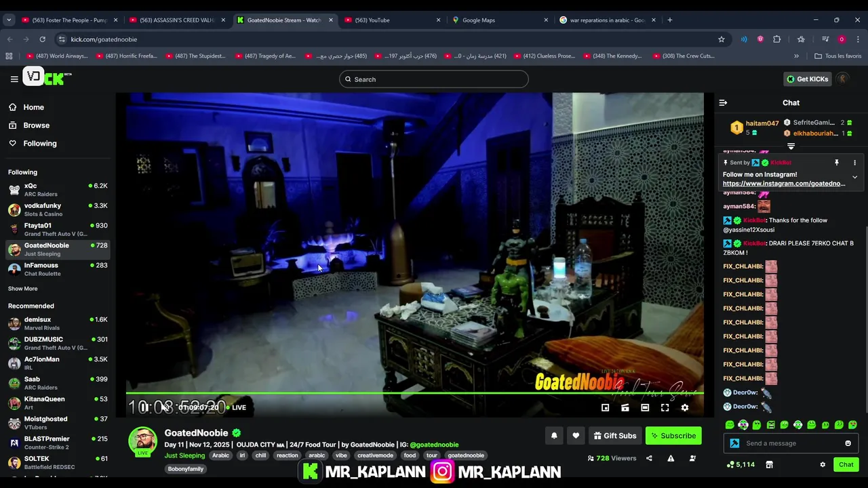This screenshot has width=868, height=488.
Task: Share the stream icon
Action: pos(649,458)
